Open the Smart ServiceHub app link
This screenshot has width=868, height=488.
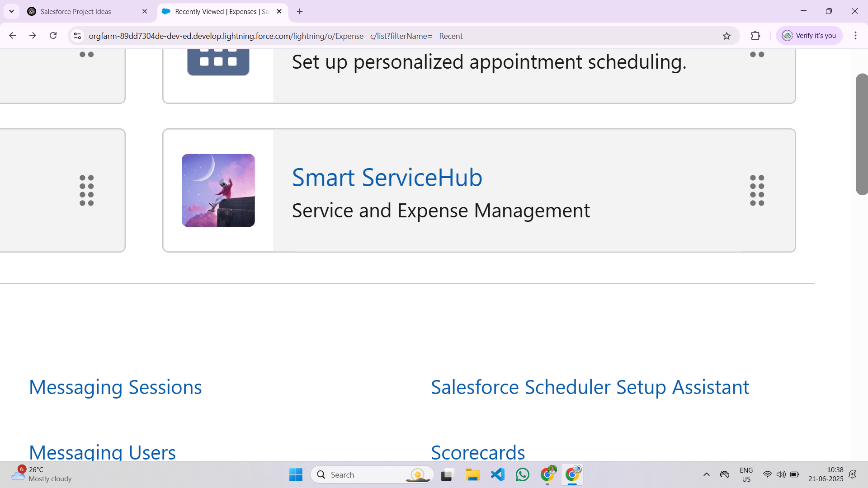387,177
